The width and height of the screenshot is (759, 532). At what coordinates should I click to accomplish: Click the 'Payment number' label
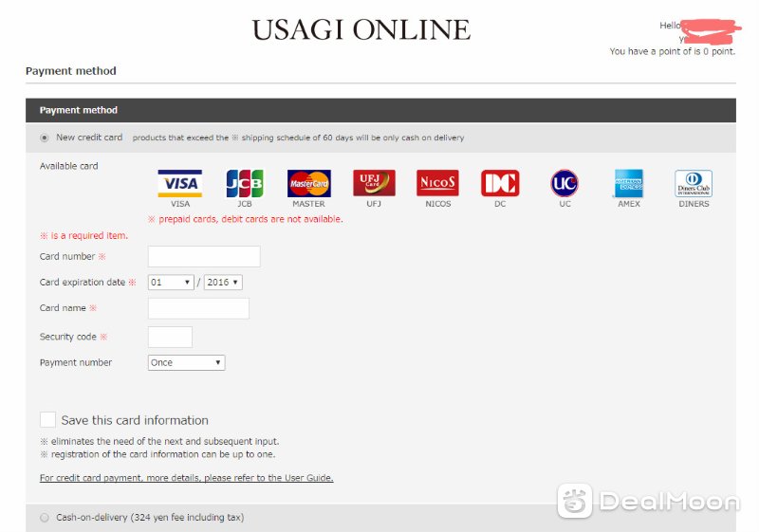(76, 362)
